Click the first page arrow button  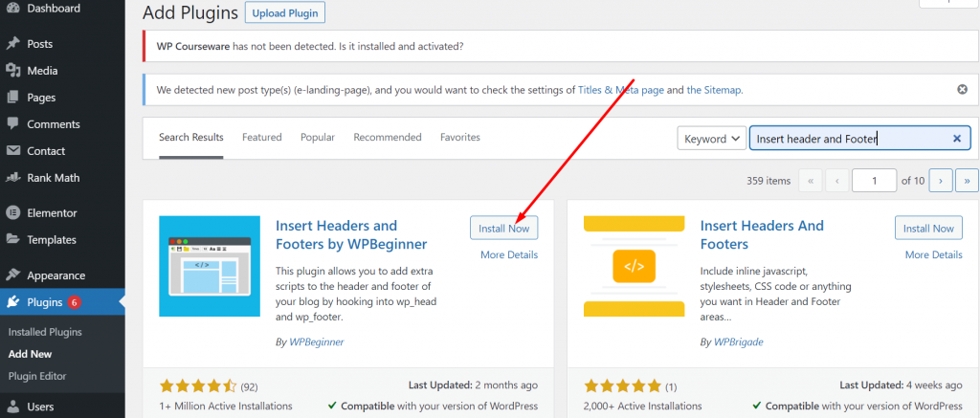[810, 181]
